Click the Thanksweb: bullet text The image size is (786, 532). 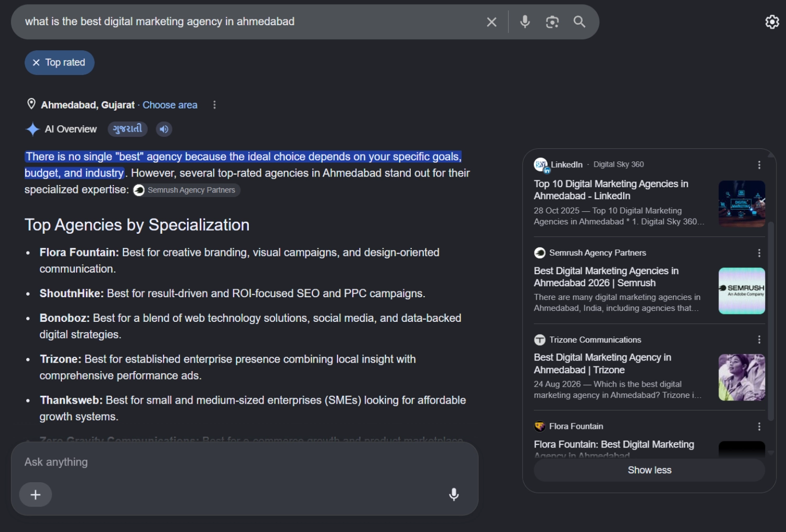click(x=253, y=408)
